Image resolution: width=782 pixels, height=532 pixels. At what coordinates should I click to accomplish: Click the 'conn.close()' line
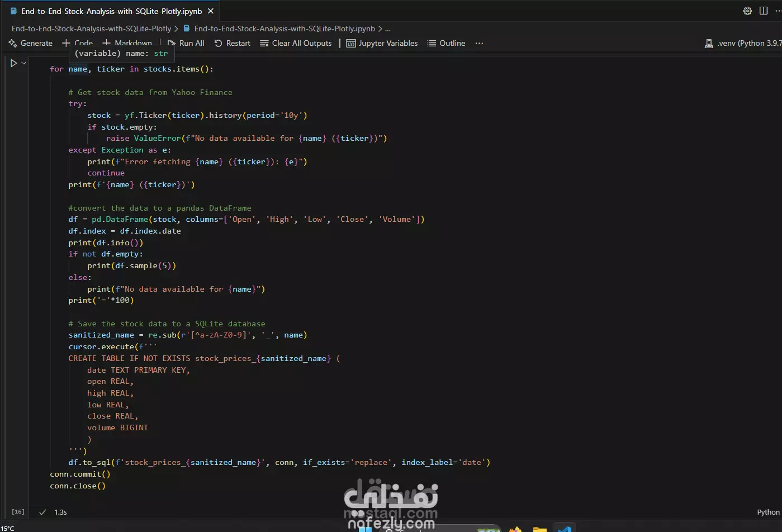pos(78,486)
